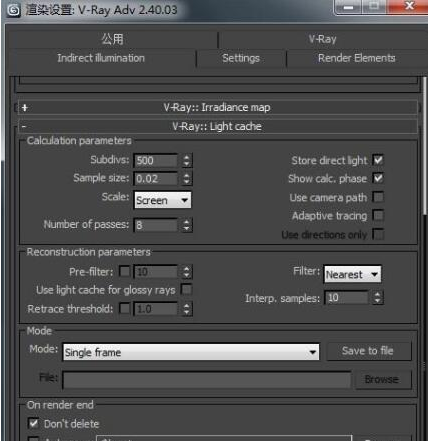Uncheck the Don't delete checkbox
The width and height of the screenshot is (428, 441).
(x=34, y=423)
